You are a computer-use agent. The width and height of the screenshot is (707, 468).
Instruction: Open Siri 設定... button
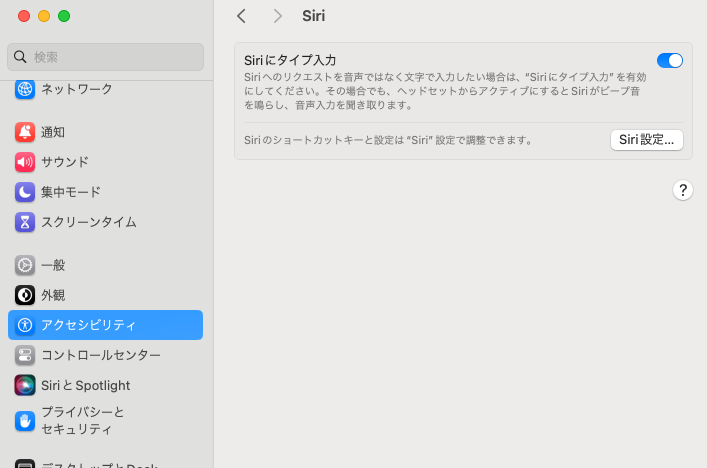(x=647, y=140)
